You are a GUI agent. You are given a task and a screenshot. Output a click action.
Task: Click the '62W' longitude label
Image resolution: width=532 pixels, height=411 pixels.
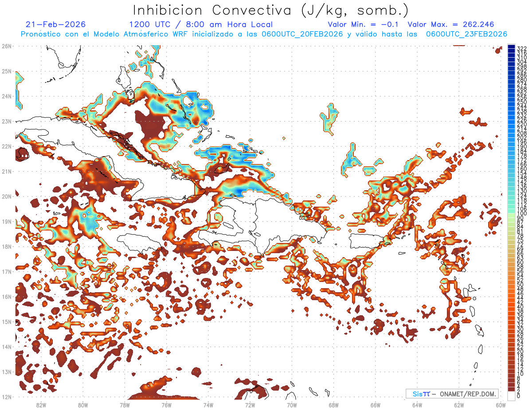(x=459, y=405)
